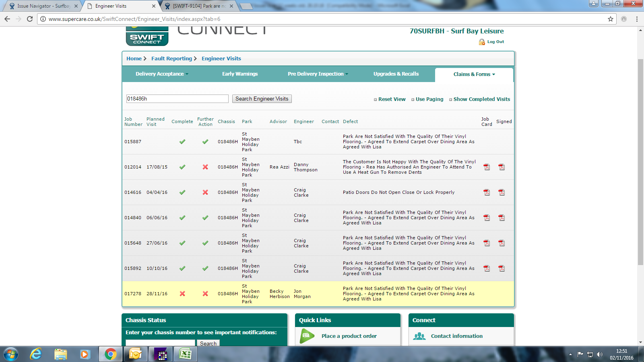The image size is (644, 362).
Task: Expand Pre Delivery Inspection dropdown
Action: point(318,74)
